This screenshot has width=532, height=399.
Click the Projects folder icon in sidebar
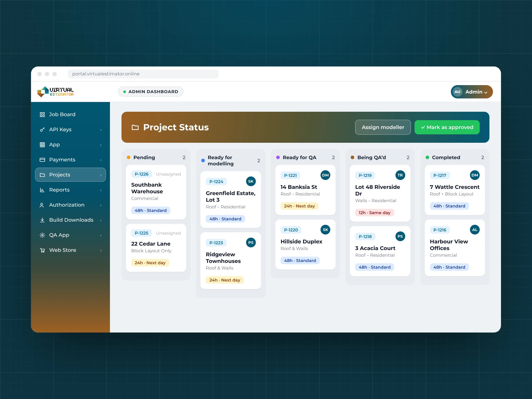[x=42, y=175]
